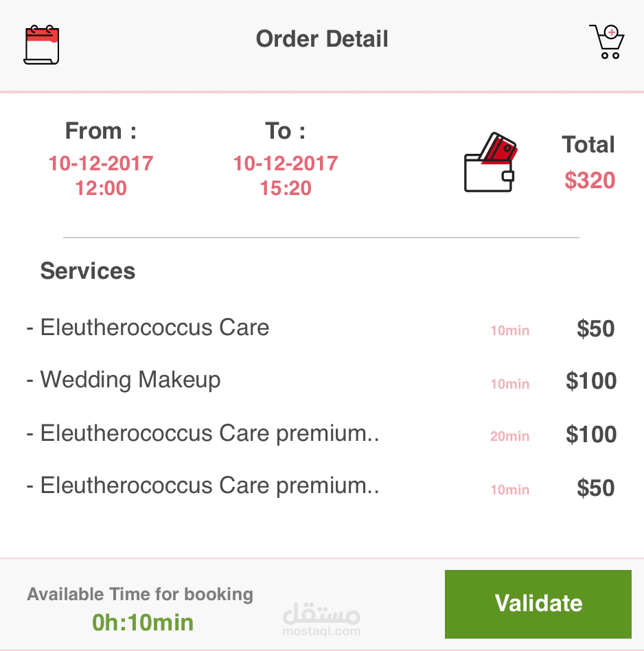Image resolution: width=644 pixels, height=651 pixels.
Task: Tap the wallet payment icon
Action: pos(490,163)
